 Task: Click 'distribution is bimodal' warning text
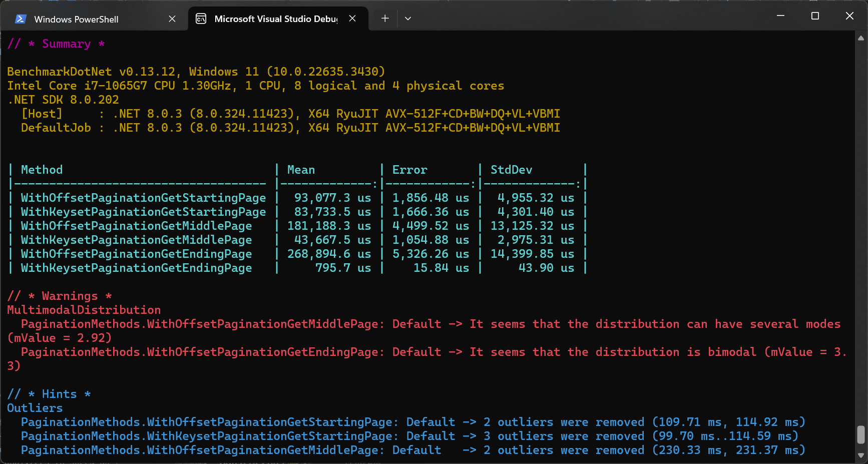[676, 352]
